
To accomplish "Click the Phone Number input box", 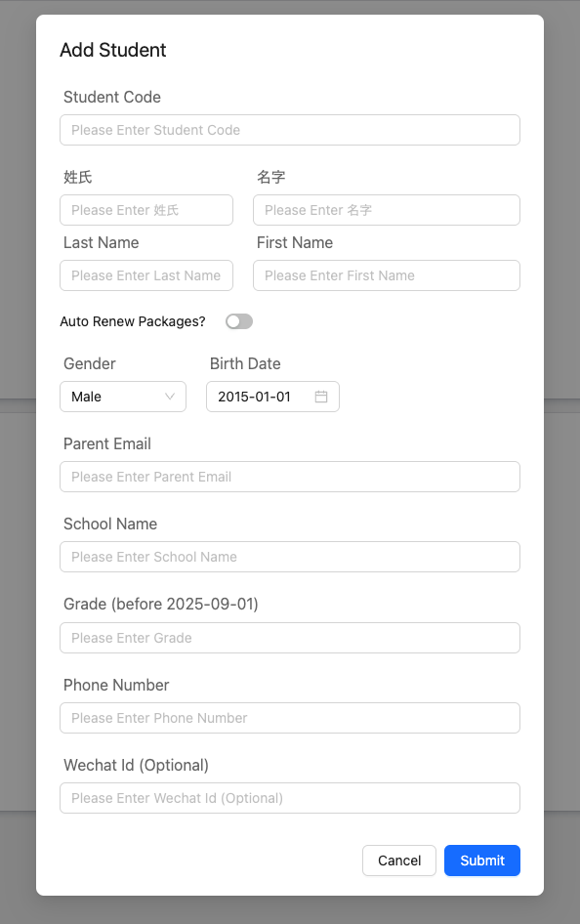I will pyautogui.click(x=290, y=718).
